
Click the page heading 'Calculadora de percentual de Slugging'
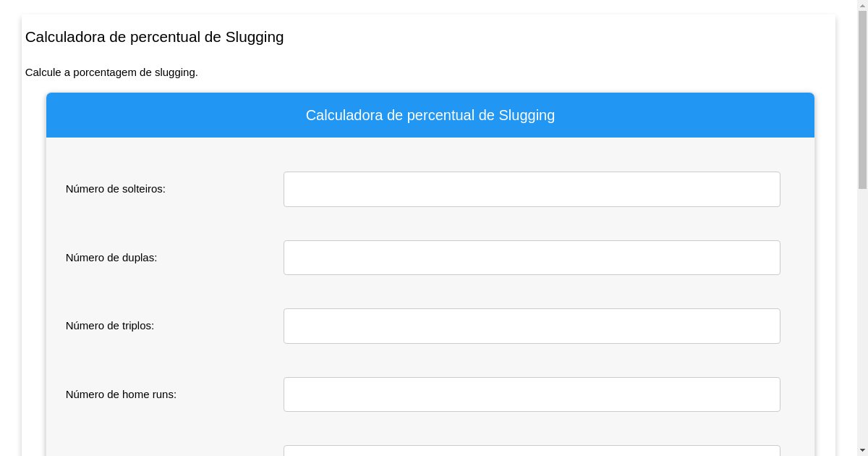click(x=154, y=37)
